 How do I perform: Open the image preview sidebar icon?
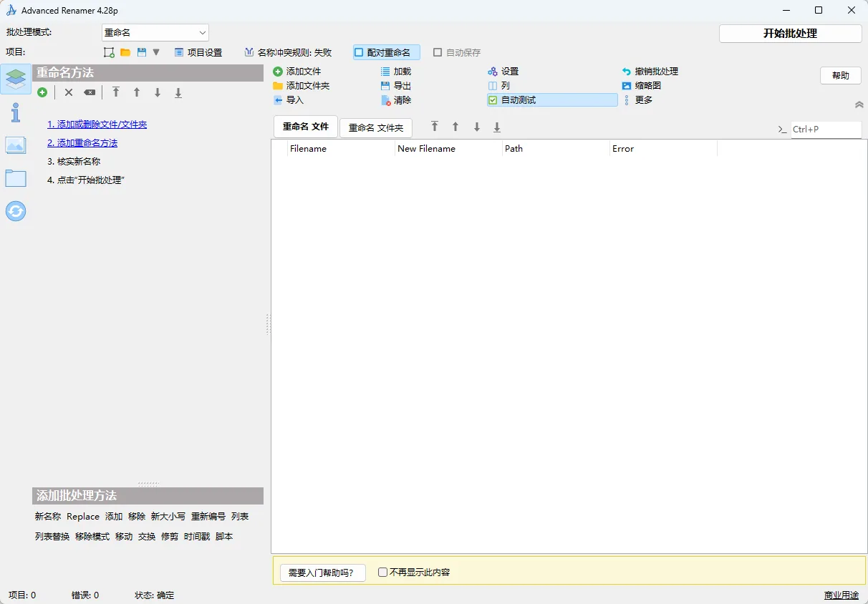tap(16, 145)
